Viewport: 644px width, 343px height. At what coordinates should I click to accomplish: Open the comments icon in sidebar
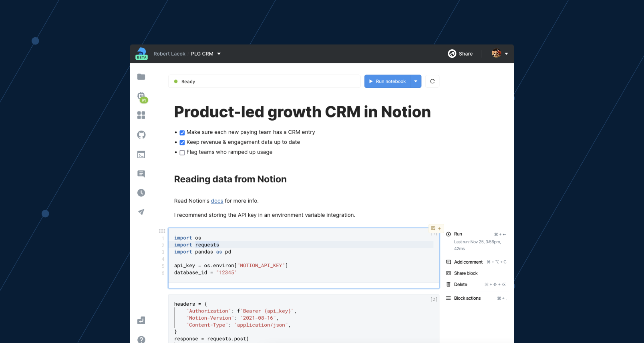pos(141,174)
